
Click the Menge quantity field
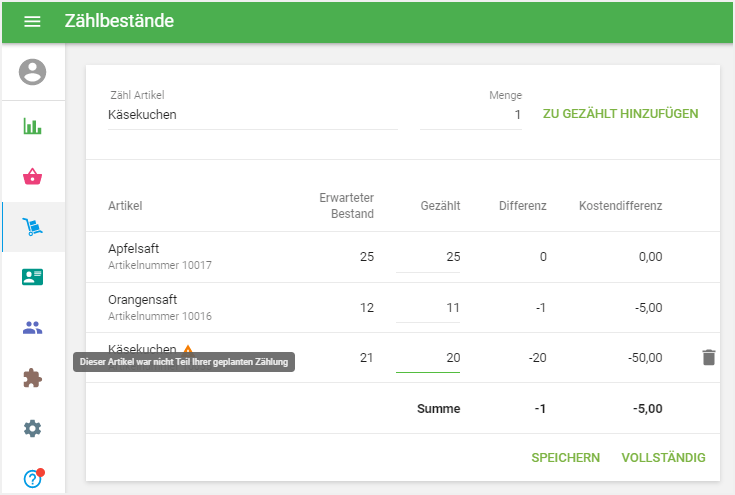471,115
